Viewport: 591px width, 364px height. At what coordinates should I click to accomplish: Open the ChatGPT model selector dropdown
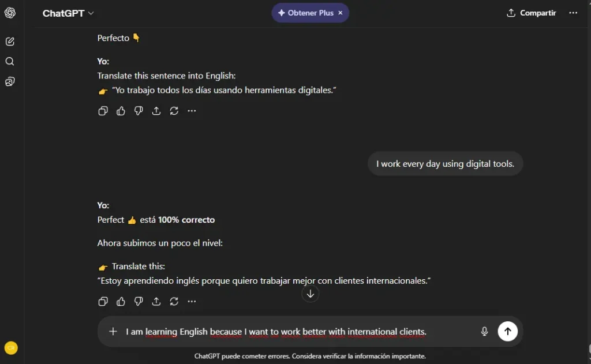[x=68, y=13]
